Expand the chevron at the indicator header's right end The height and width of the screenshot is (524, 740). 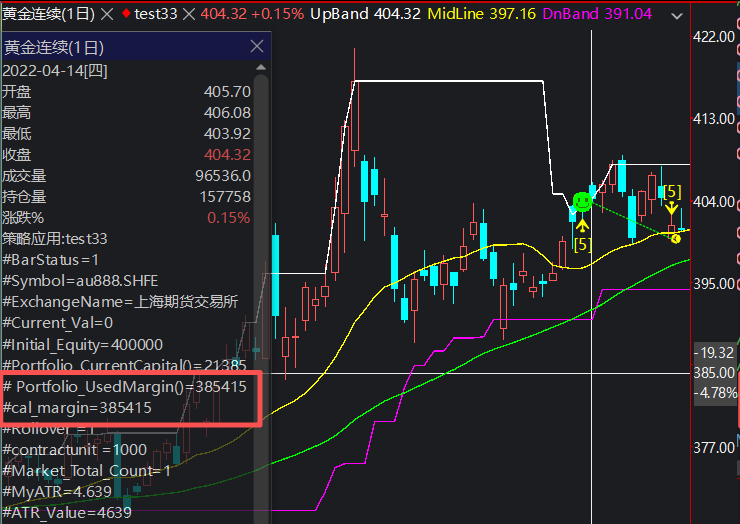coord(675,15)
